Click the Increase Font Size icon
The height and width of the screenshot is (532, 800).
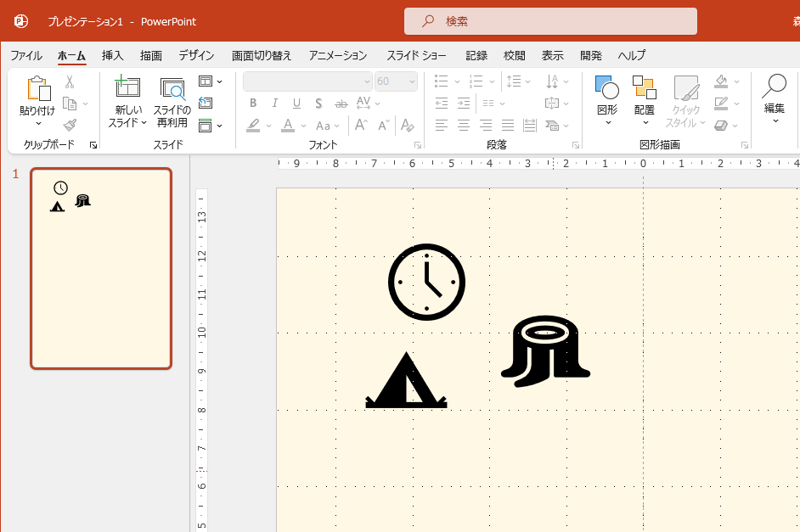[x=361, y=125]
